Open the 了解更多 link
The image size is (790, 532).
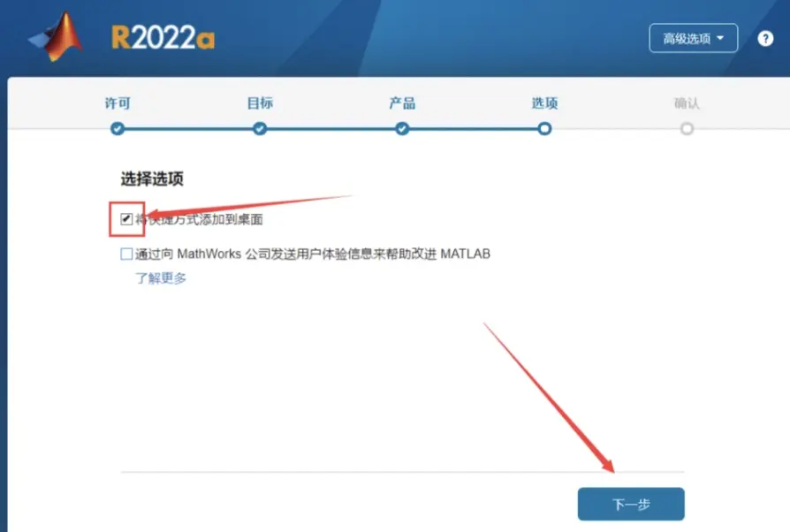pos(161,278)
